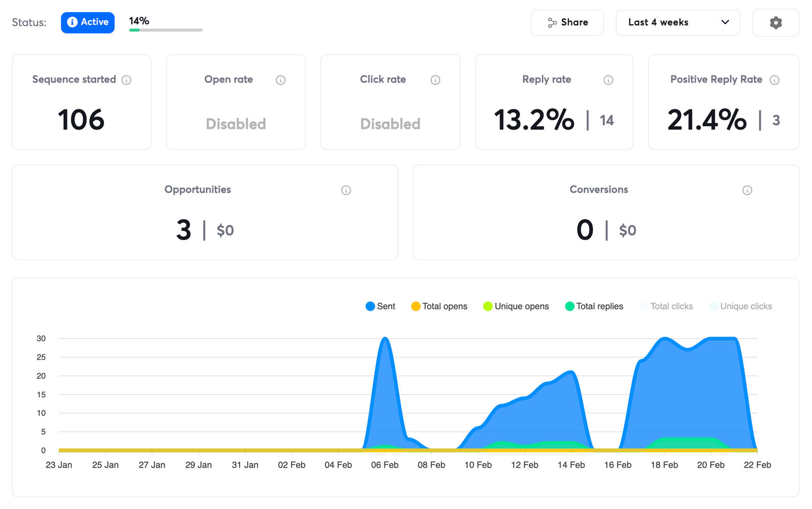Viewport: 812px width, 509px height.
Task: Click the info icon beside Sequence started
Action: (127, 80)
